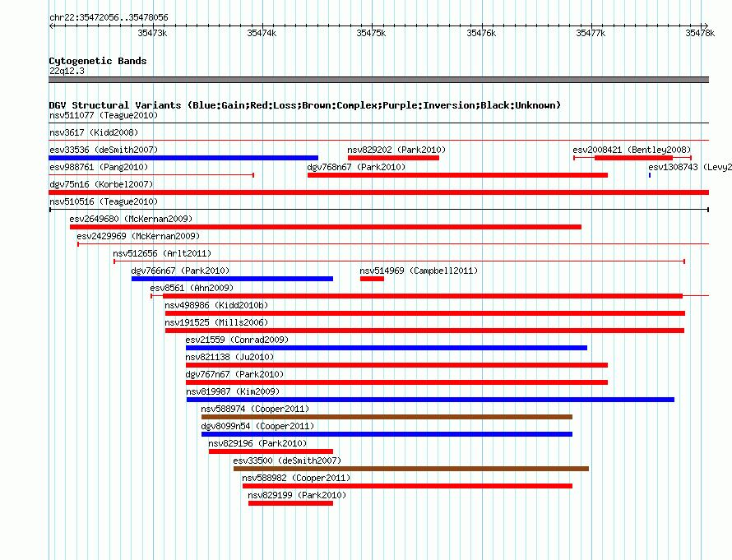Click the red nsv829199 loss bar
Image resolution: width=732 pixels, height=560 pixels.
291,503
